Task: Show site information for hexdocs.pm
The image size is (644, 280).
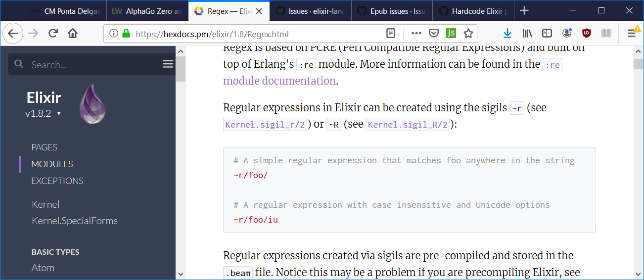Action: coord(113,34)
